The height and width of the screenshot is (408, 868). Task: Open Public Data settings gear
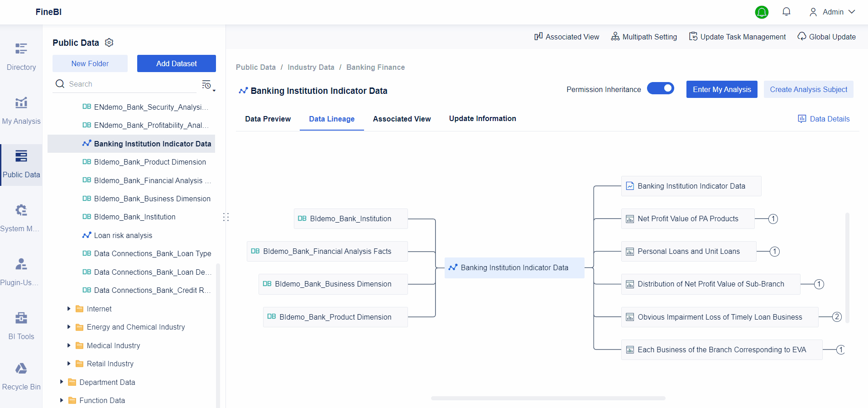point(109,42)
